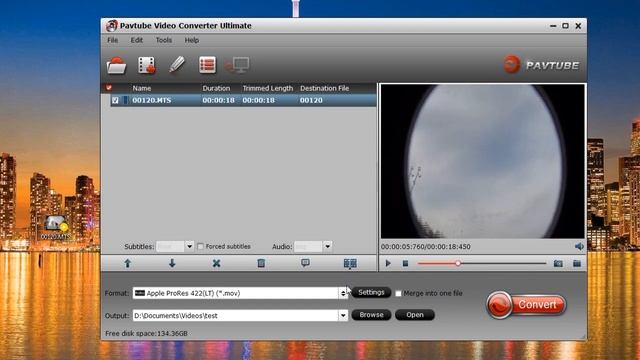
Task: Close the Pavtube window
Action: [x=578, y=26]
